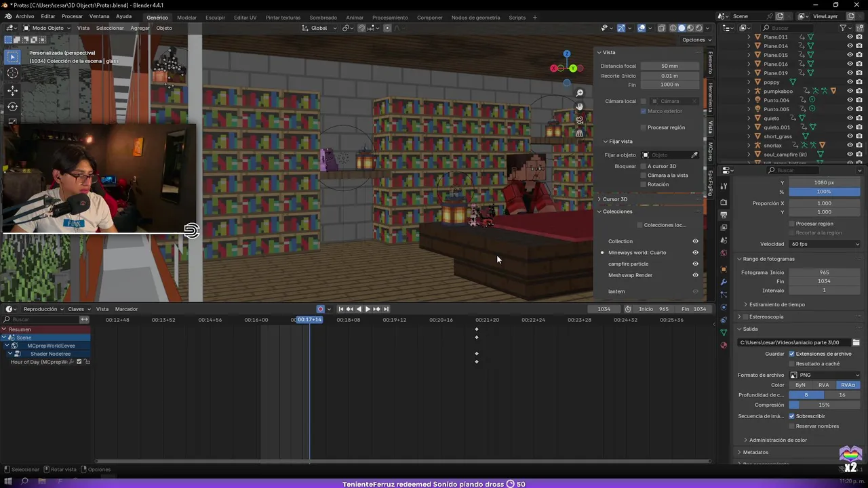Open the Render properties tab icon

[x=724, y=202]
